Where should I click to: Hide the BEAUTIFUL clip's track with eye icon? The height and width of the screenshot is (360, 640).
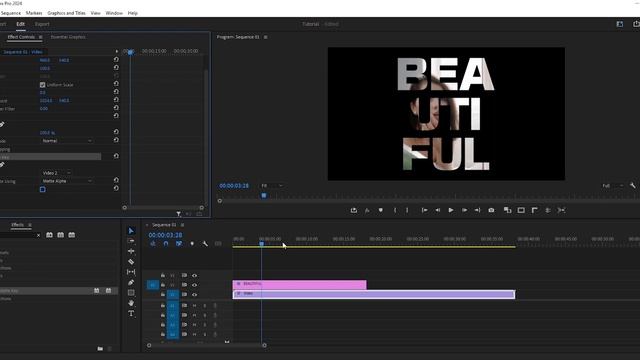(x=195, y=285)
